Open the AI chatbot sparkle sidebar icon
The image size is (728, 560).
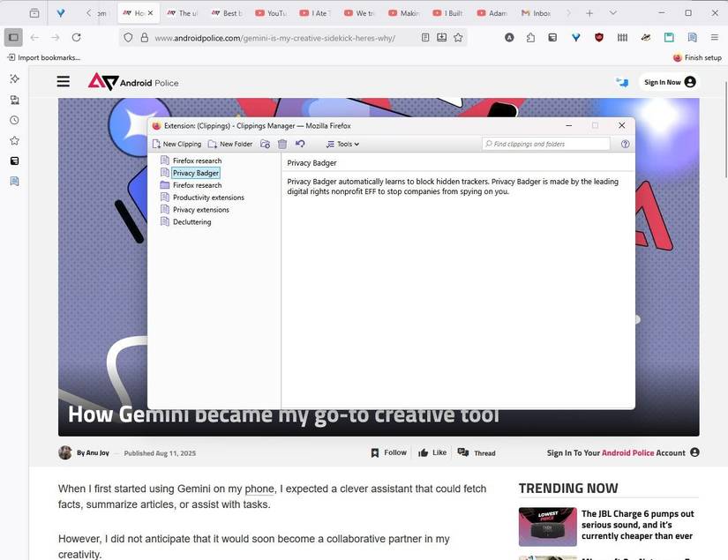[14, 79]
